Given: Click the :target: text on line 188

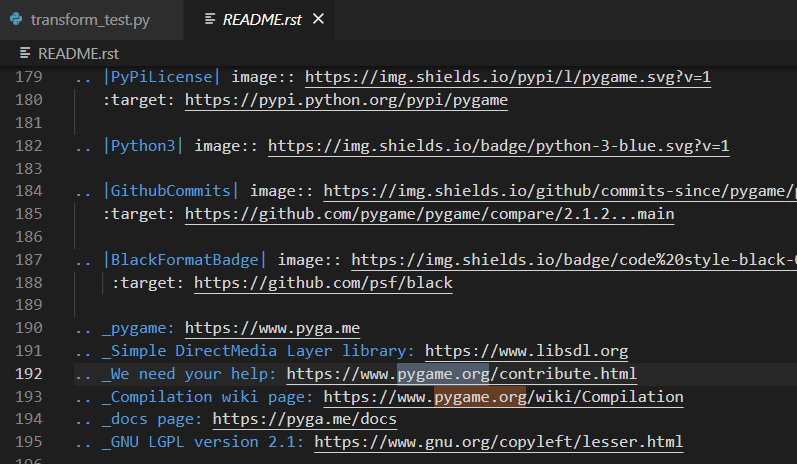Looking at the screenshot, I should [147, 283].
